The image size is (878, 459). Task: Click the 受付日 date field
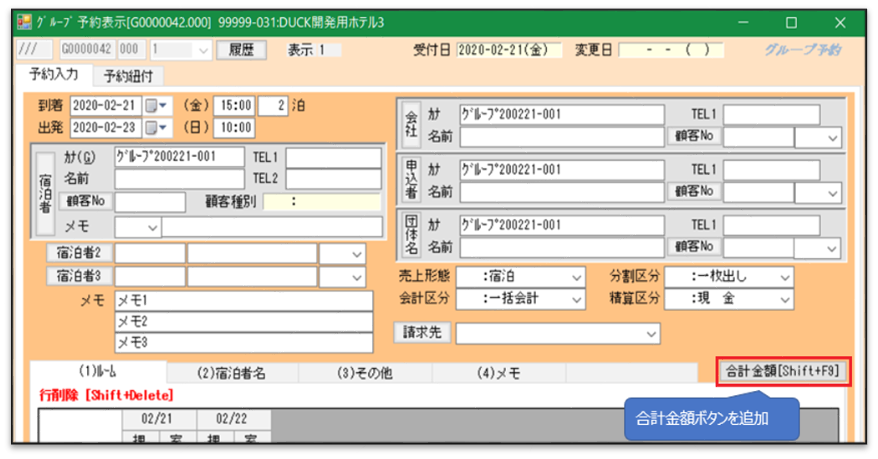click(509, 50)
